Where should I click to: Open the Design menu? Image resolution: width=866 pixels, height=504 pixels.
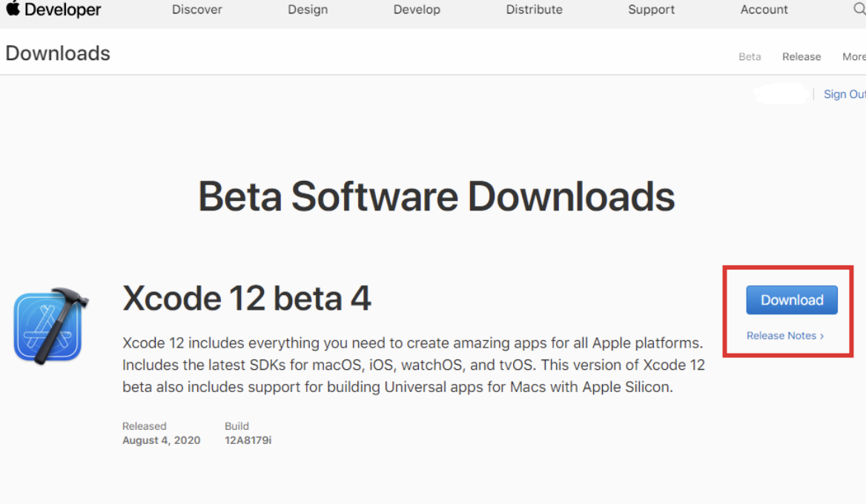pos(308,10)
